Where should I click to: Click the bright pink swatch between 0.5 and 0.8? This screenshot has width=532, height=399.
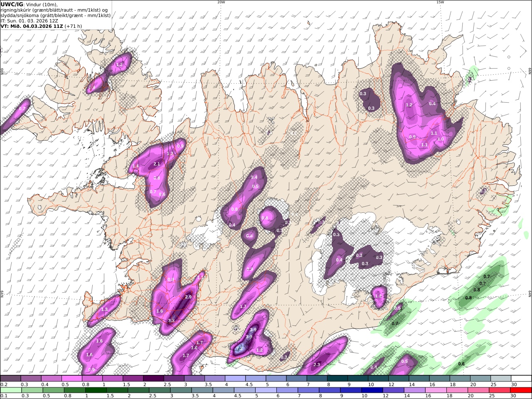71,378
